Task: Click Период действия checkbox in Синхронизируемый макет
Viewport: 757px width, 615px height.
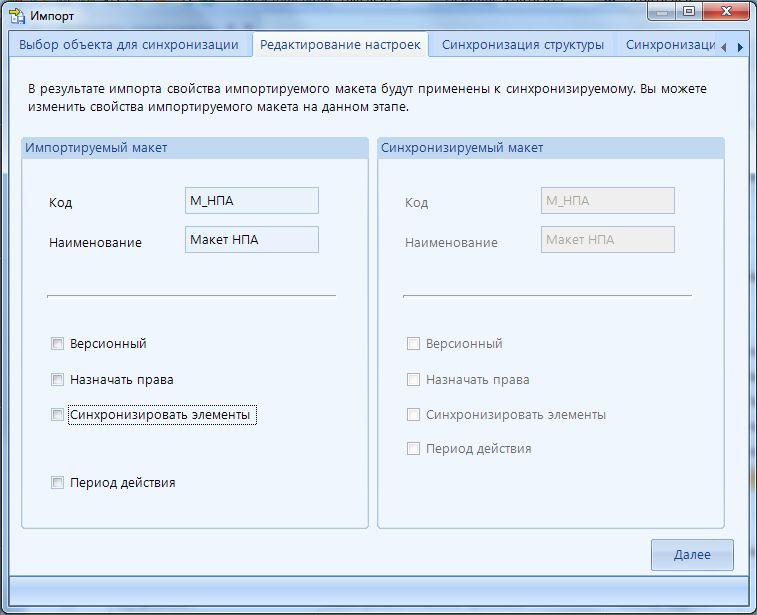Action: pos(413,449)
